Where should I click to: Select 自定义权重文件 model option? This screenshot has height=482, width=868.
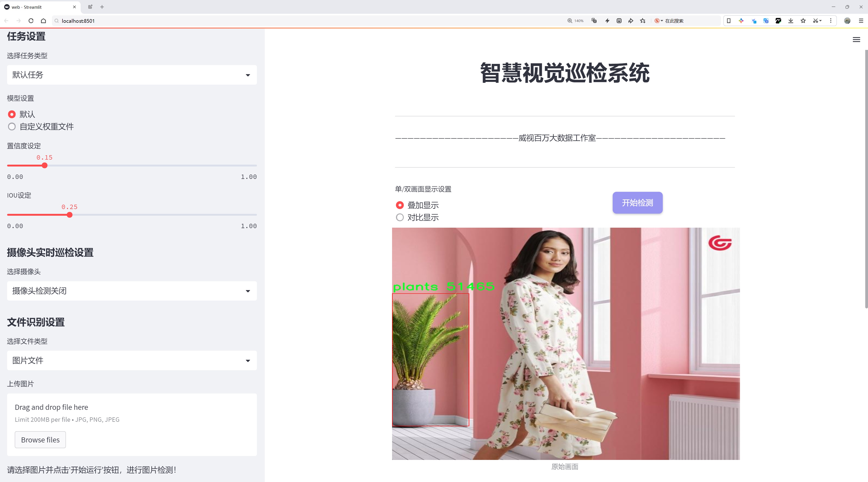(x=12, y=127)
